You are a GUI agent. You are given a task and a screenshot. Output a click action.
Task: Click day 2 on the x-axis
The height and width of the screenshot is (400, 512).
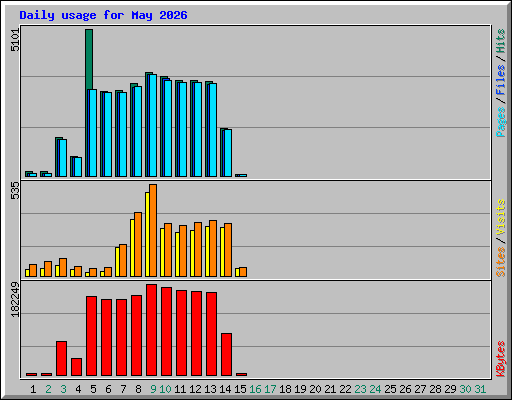point(49,389)
